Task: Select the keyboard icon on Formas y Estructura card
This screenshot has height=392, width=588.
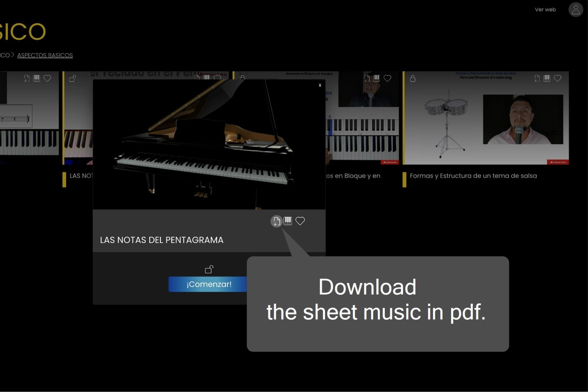Action: click(x=547, y=78)
